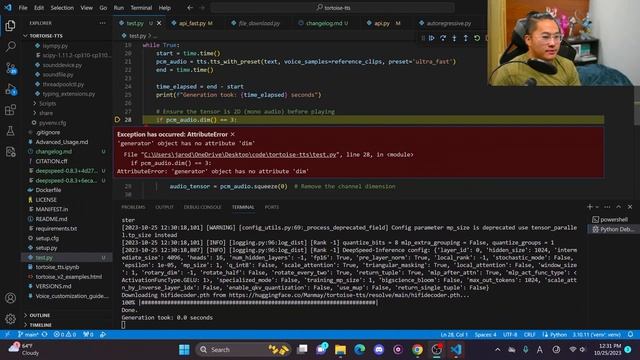Click debug Step Over button

point(443,38)
